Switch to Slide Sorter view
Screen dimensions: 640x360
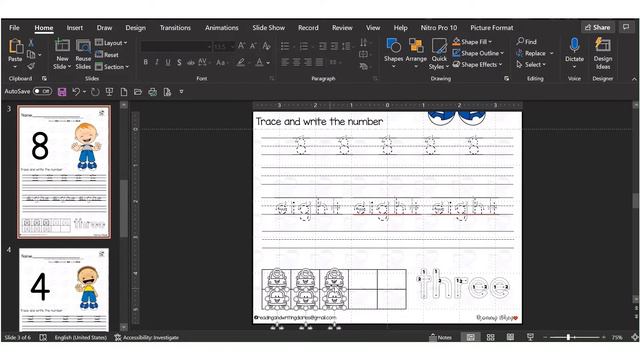[x=491, y=337]
